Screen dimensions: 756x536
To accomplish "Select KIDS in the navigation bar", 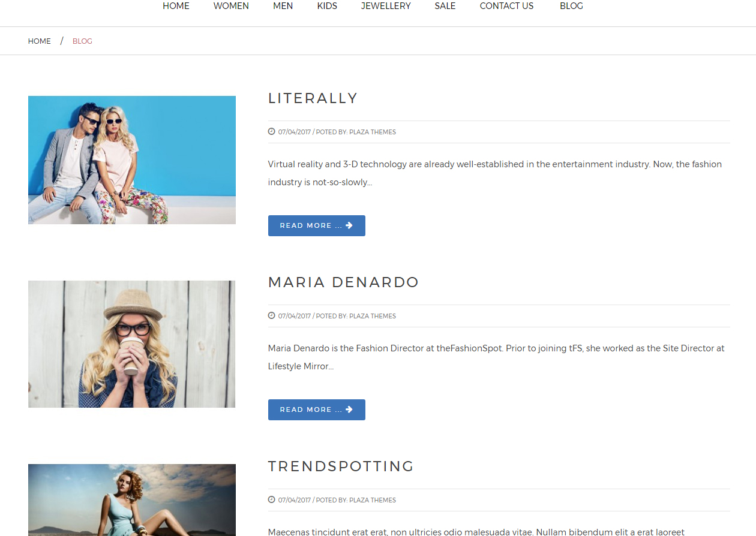I will (x=327, y=6).
